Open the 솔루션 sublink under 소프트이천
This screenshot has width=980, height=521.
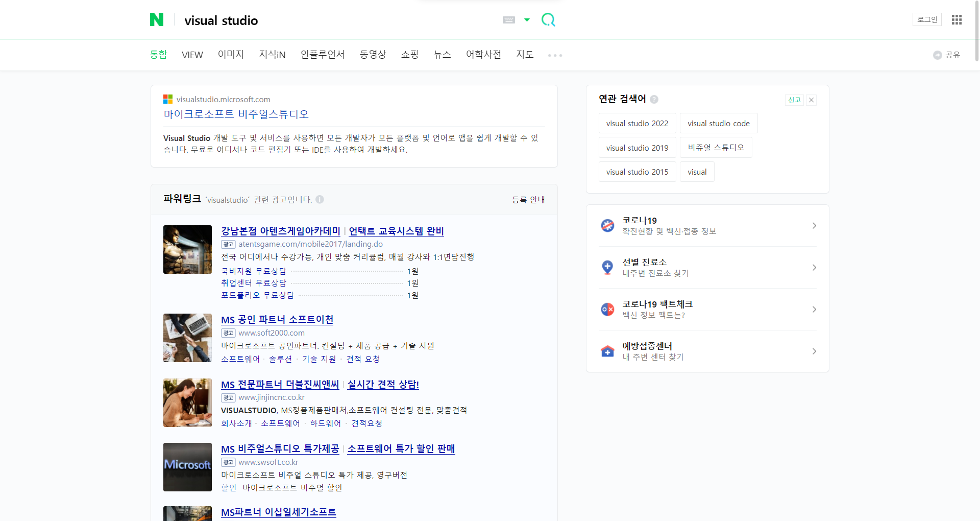point(281,359)
